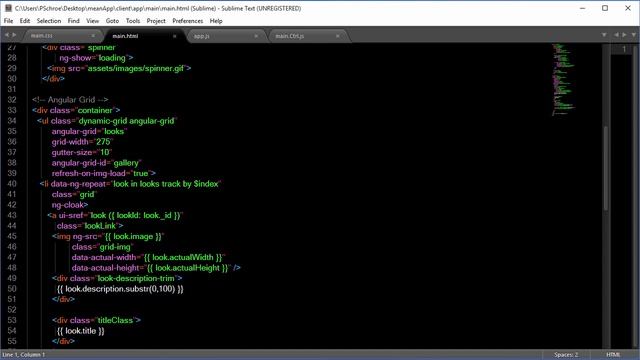Click Line 1, Column 1 status text
The image size is (640, 360).
coord(24,355)
